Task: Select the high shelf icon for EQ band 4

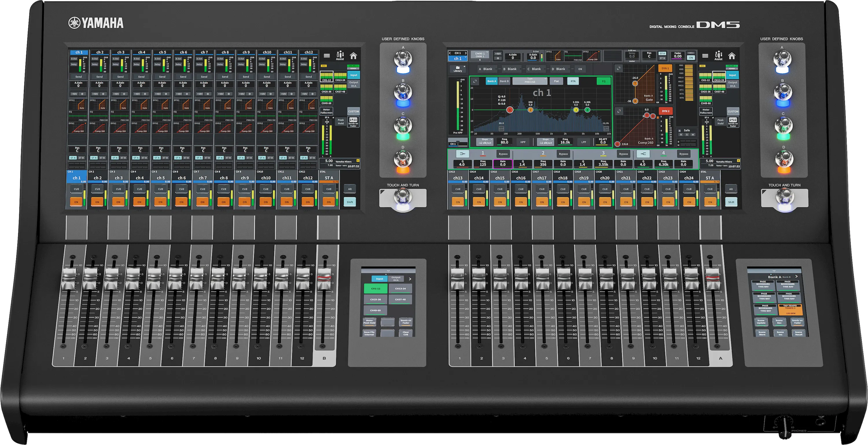Action: [643, 154]
